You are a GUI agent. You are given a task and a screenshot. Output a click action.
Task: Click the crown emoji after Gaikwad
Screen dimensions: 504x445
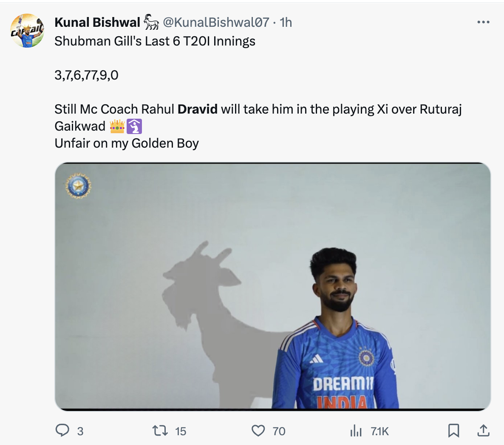117,126
